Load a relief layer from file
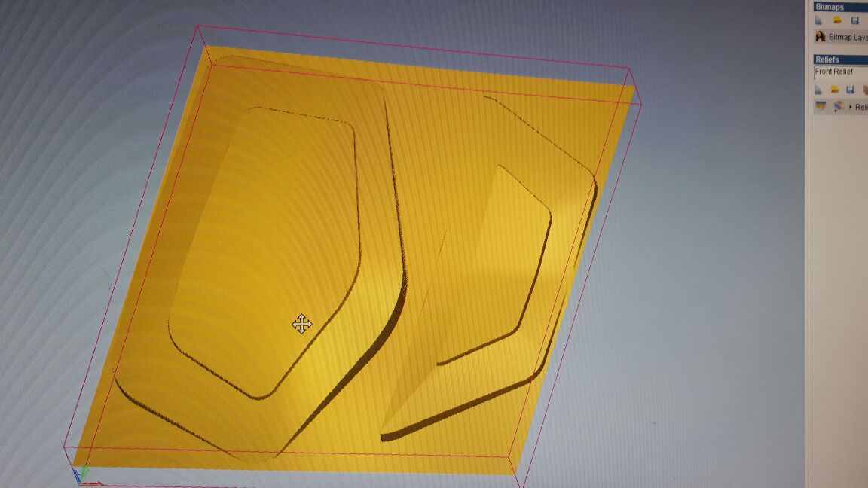Screen dimensions: 868x488 835,90
